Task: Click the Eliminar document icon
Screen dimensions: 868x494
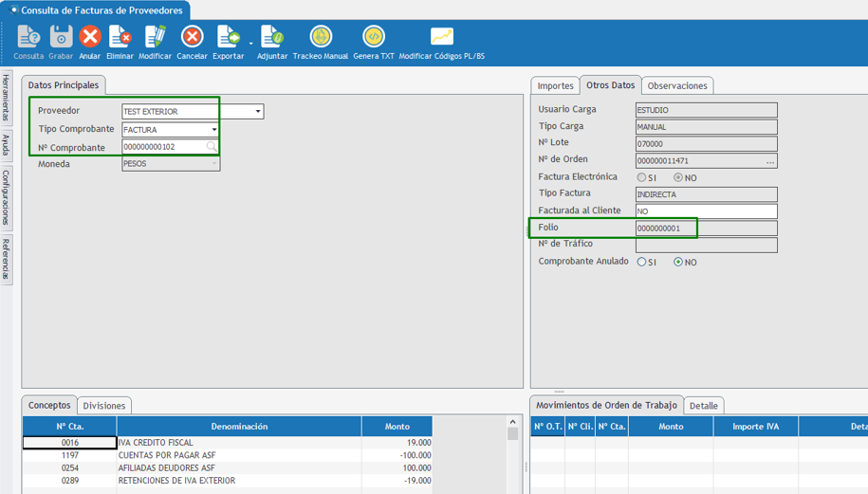Action: coord(120,38)
